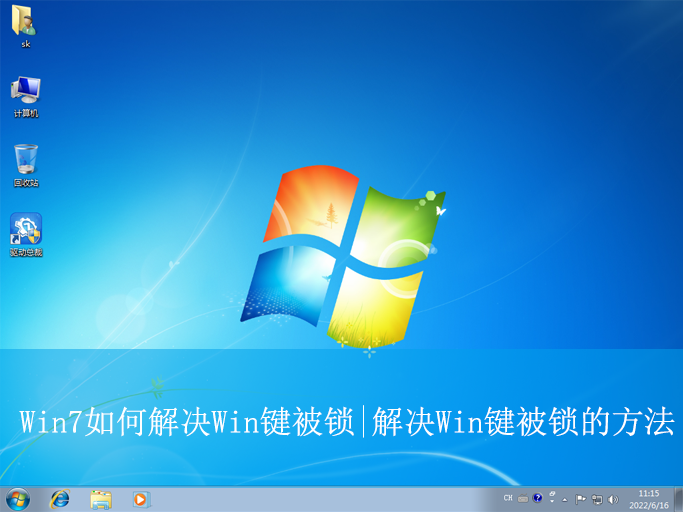The image size is (683, 512).
Task: Start Windows Media Player from taskbar
Action: coord(140,498)
